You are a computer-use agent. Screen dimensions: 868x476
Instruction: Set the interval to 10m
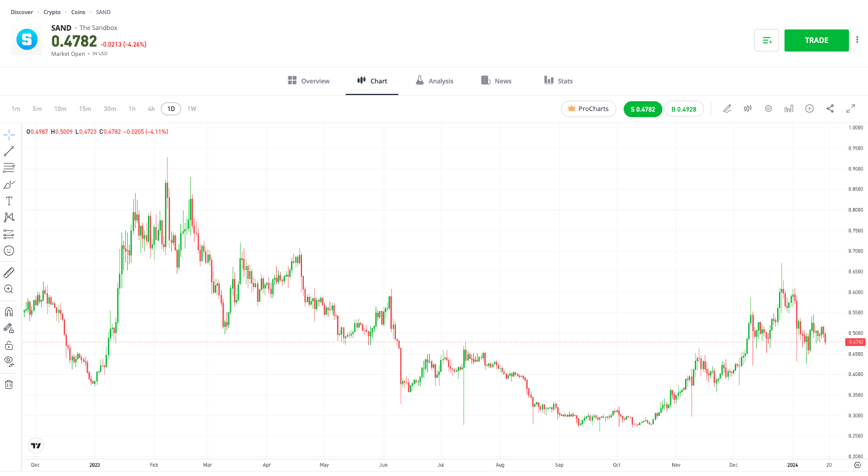click(x=60, y=109)
